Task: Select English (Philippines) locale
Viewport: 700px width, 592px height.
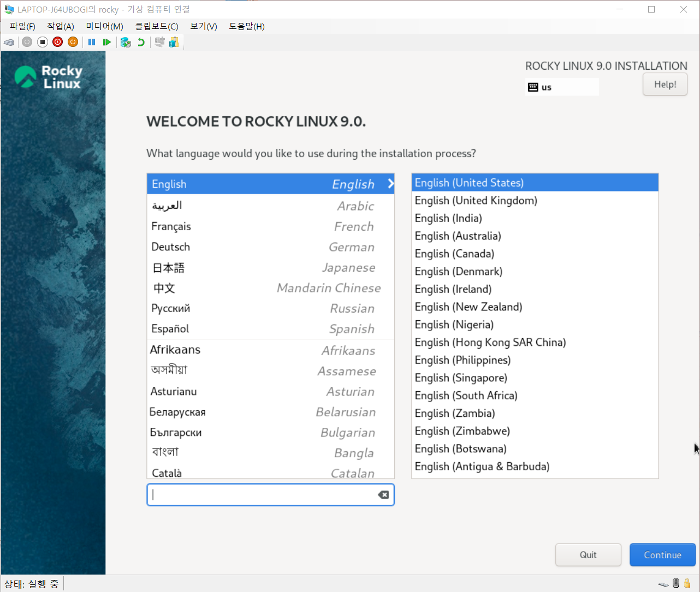Action: 535,360
